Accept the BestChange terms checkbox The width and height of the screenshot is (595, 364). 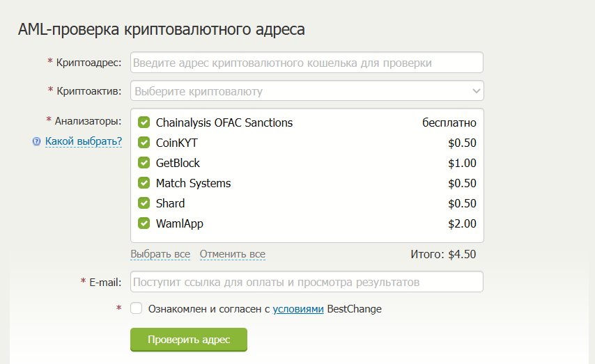137,308
